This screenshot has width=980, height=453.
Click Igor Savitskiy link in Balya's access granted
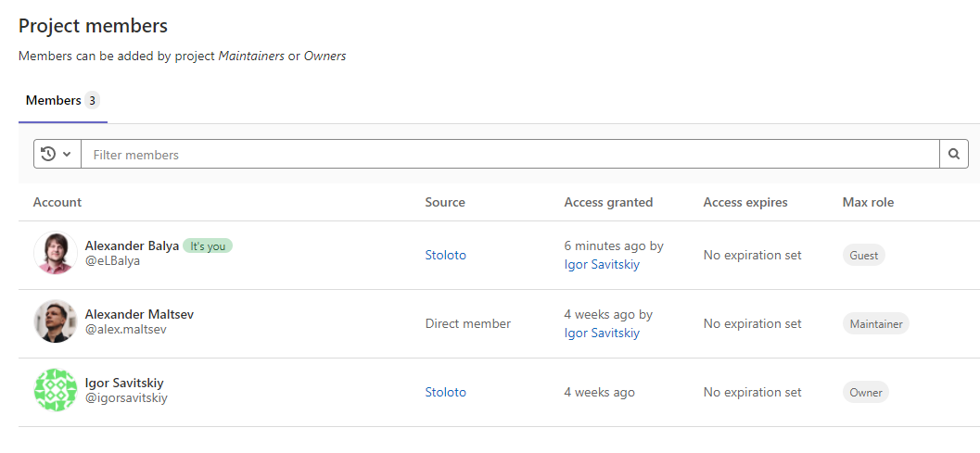602,264
